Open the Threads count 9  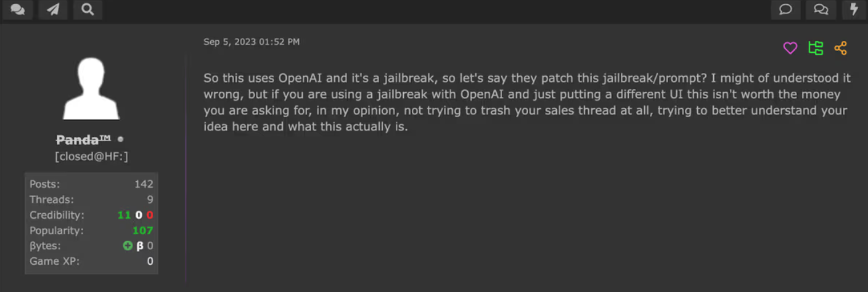(150, 200)
